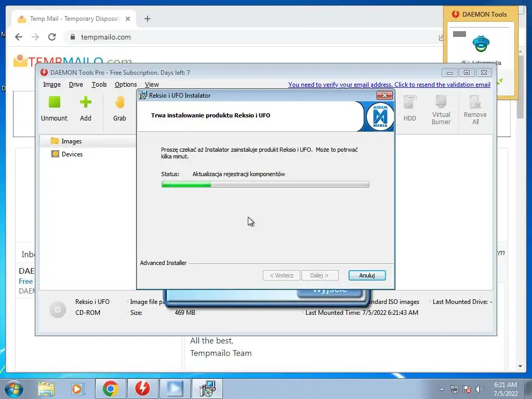
Task: Click the DAEMON Tools window title icon
Action: pos(44,72)
